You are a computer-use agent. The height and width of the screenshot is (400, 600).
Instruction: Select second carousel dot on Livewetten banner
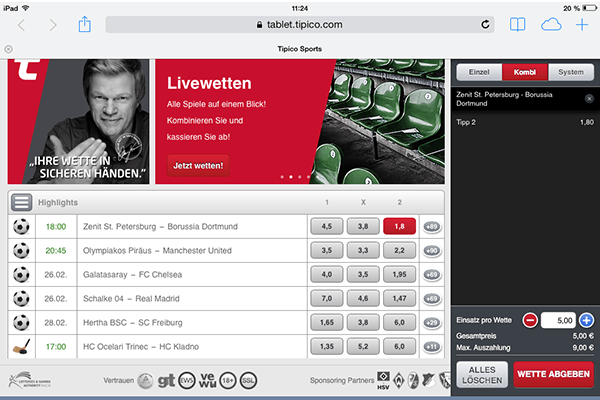pyautogui.click(x=291, y=177)
